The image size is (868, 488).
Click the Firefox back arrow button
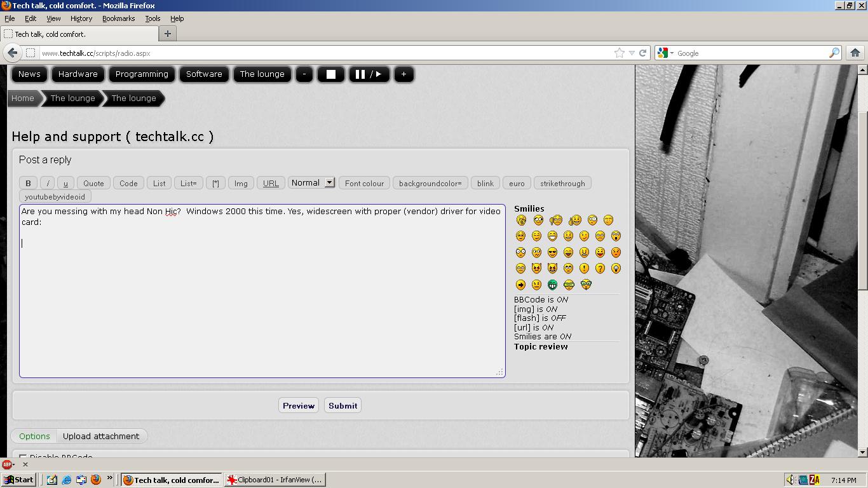(13, 53)
